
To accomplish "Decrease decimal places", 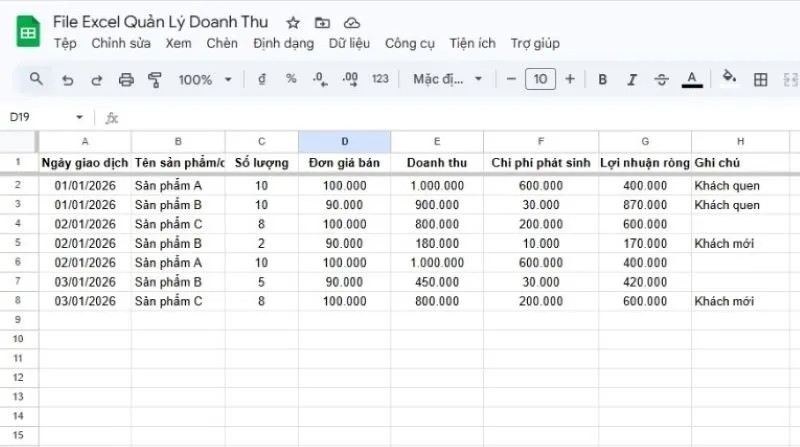I will point(320,79).
